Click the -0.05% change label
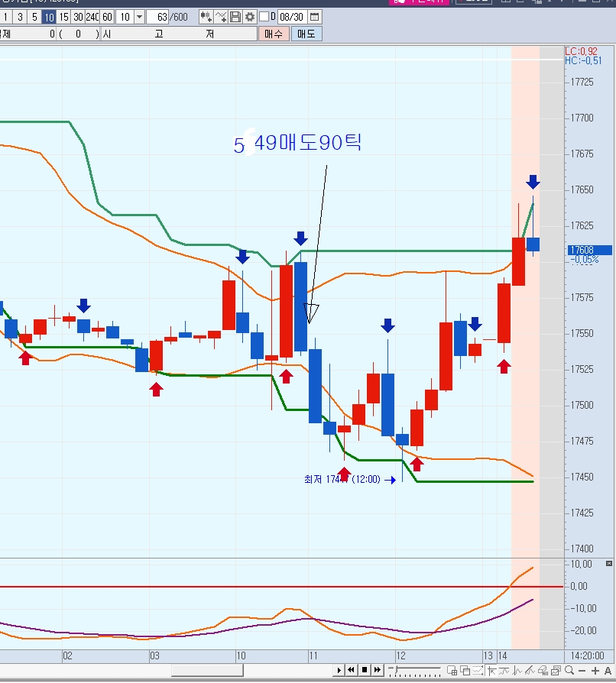The width and height of the screenshot is (616, 683). click(x=585, y=260)
